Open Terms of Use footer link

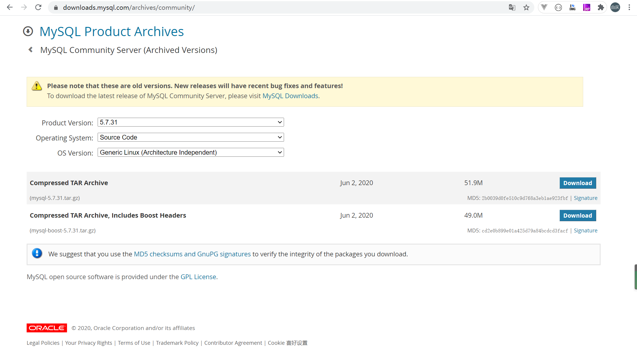[x=134, y=343]
